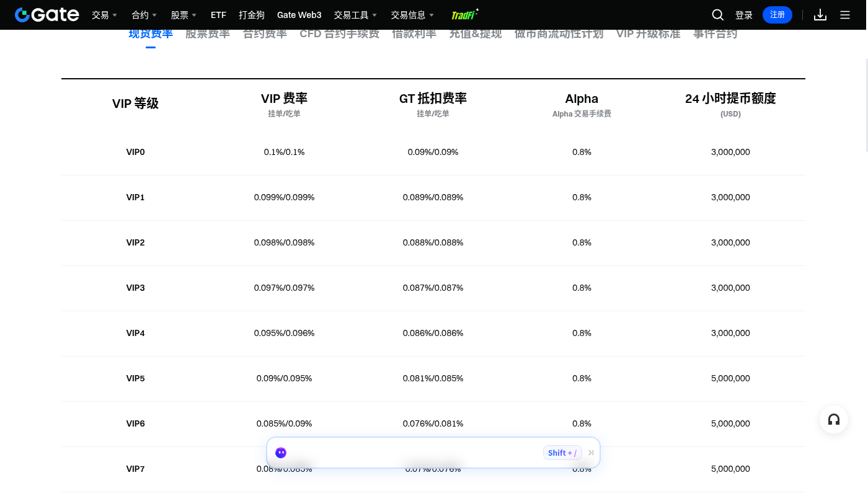Click the 0.086%/0.086% GT fee cell

pyautogui.click(x=433, y=333)
